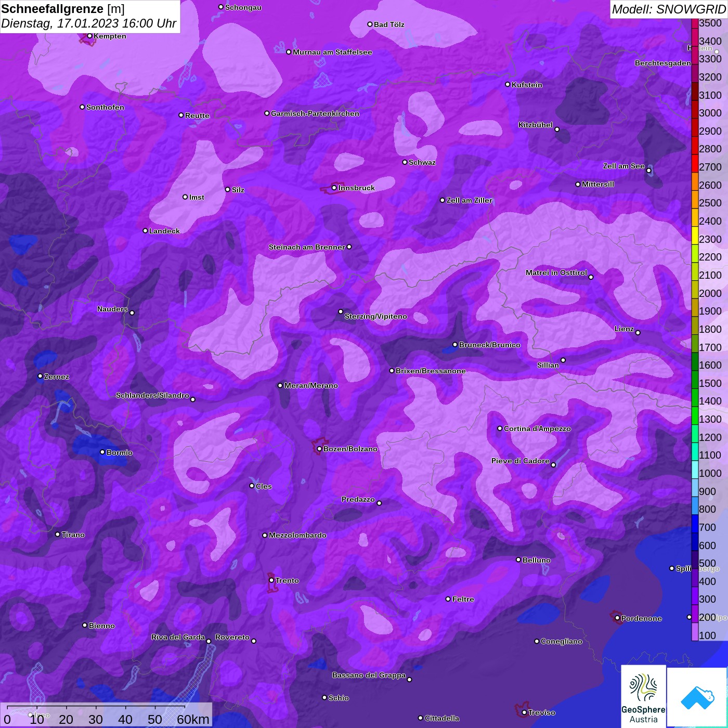728x728 pixels.
Task: Click the Bad Tölz marker dot
Action: click(370, 24)
